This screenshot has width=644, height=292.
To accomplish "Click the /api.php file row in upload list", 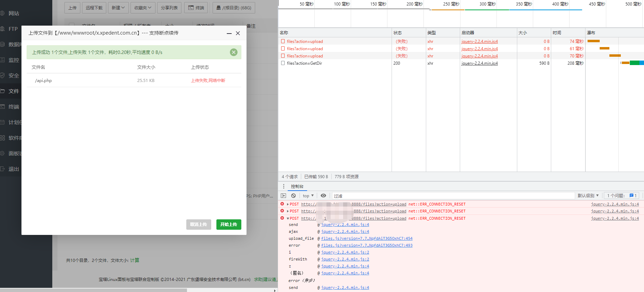I will (134, 80).
